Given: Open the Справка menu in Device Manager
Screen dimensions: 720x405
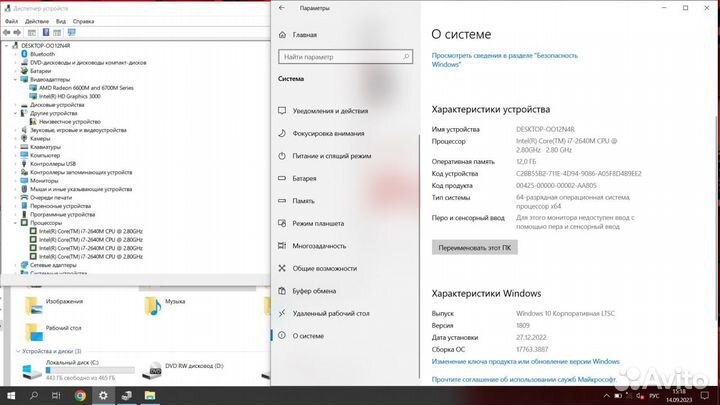Looking at the screenshot, I should 83,21.
